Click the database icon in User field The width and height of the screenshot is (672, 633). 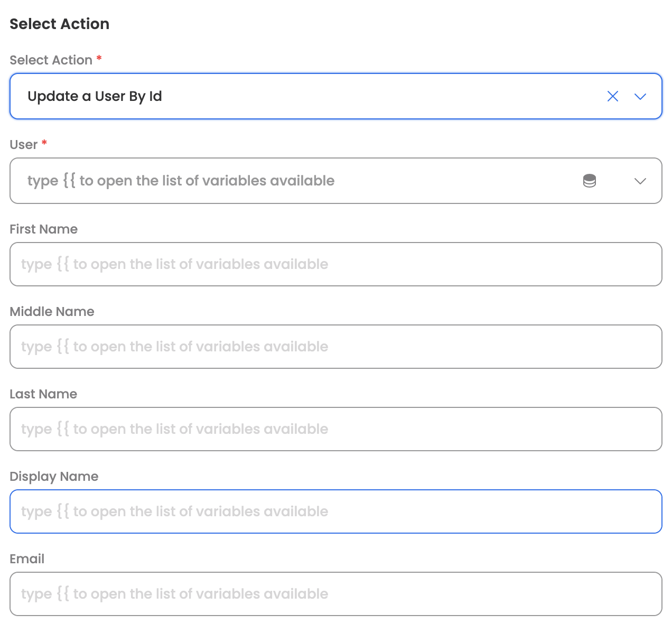590,181
